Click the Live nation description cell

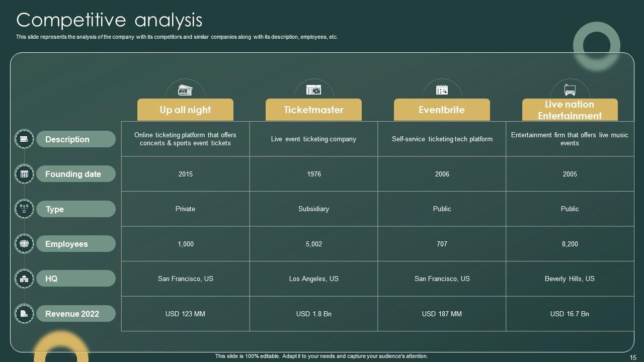pyautogui.click(x=570, y=139)
